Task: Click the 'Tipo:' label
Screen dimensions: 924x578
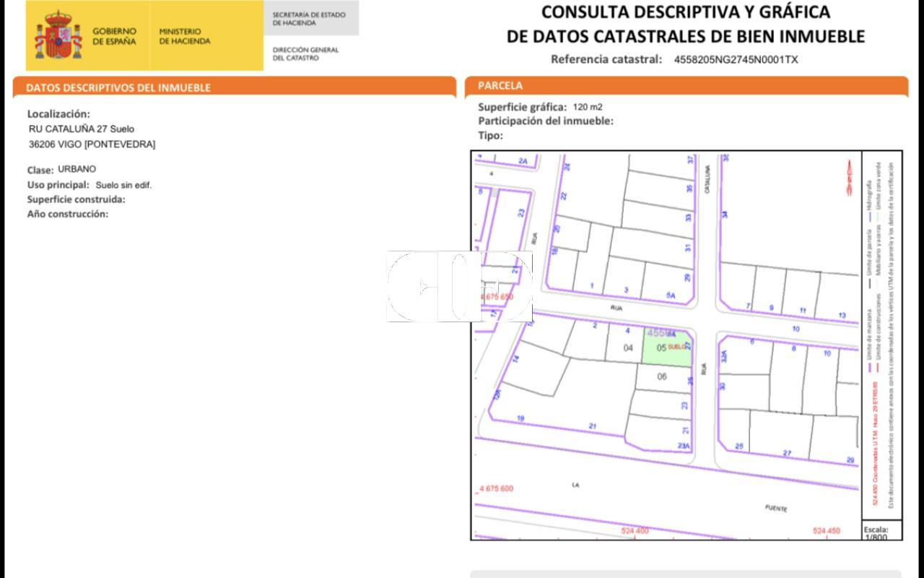Action: (x=490, y=135)
